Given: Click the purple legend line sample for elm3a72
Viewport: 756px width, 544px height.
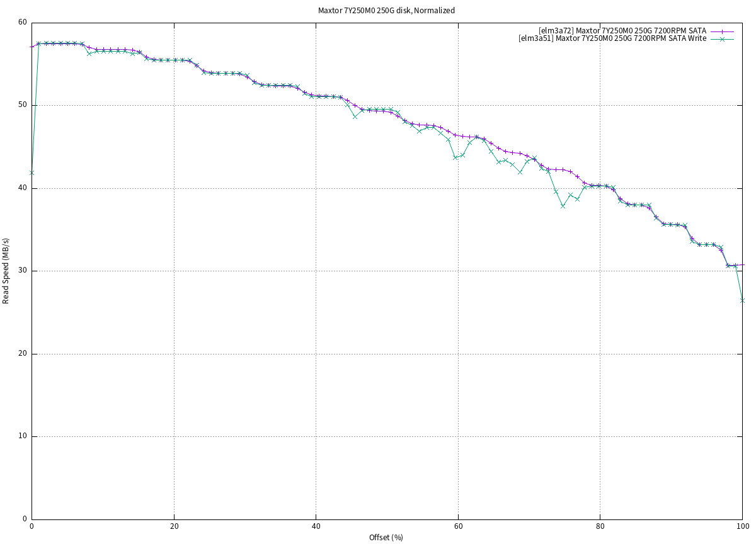Looking at the screenshot, I should coord(722,31).
